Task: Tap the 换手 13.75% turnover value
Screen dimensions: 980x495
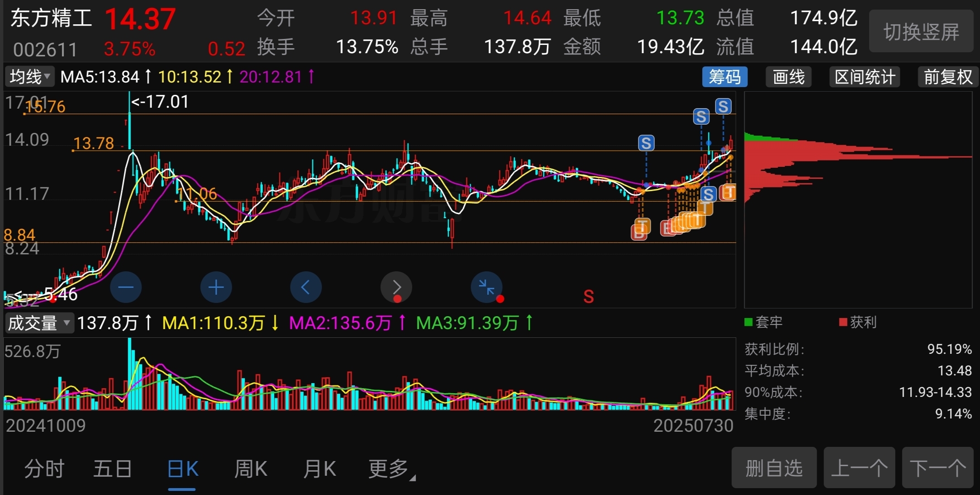Action: (x=367, y=47)
